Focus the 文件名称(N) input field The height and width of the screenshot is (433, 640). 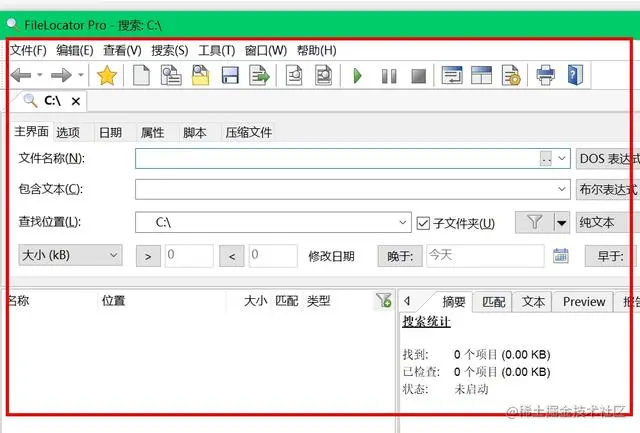click(x=353, y=158)
